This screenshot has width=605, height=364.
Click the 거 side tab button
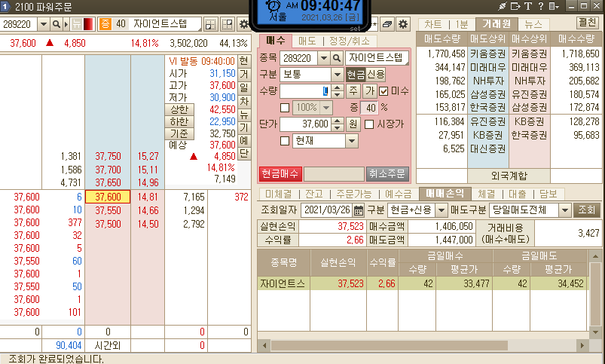(244, 74)
